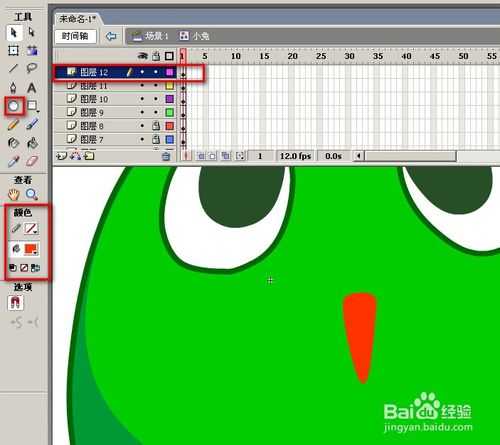Toggle lock dot of 图层 12
Viewport: 500px width, 445px height.
[156, 72]
